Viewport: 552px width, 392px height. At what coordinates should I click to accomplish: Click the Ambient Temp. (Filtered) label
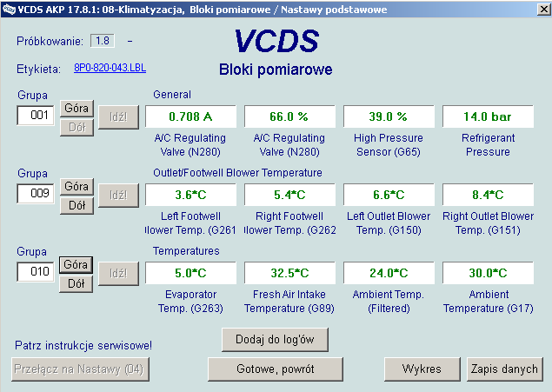click(389, 302)
